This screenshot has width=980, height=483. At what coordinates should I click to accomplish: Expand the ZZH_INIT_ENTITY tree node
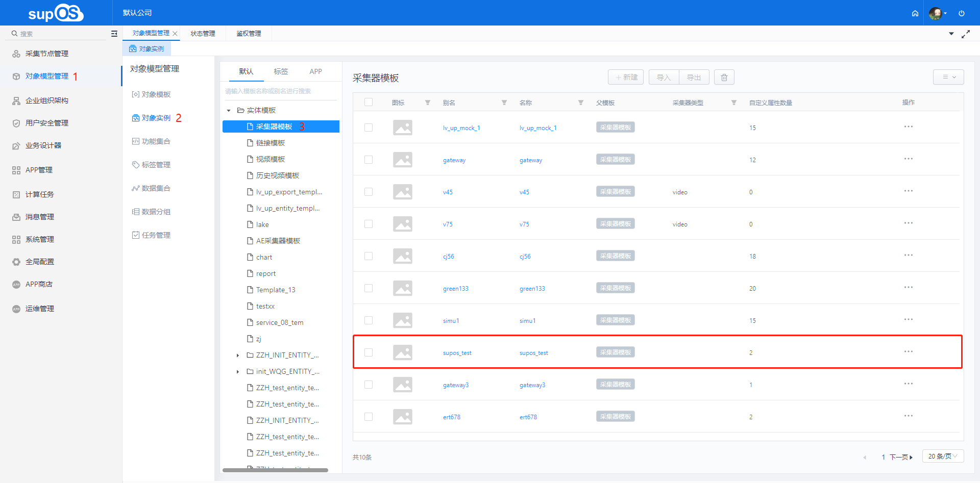pos(237,355)
